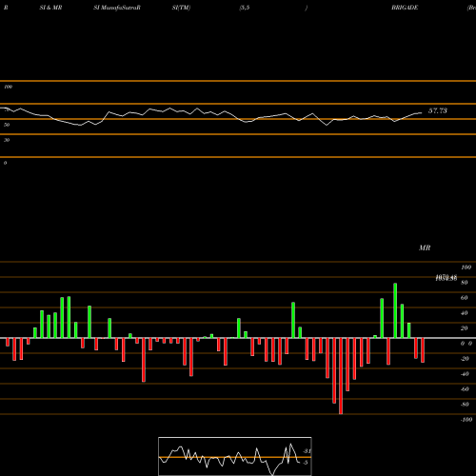Click the tallest green MR bar

pos(395,310)
